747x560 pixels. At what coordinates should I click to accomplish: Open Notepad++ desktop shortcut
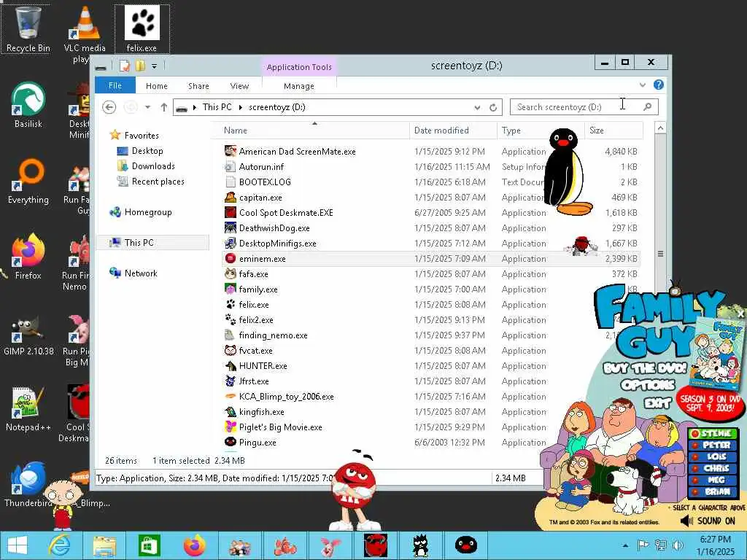(28, 408)
